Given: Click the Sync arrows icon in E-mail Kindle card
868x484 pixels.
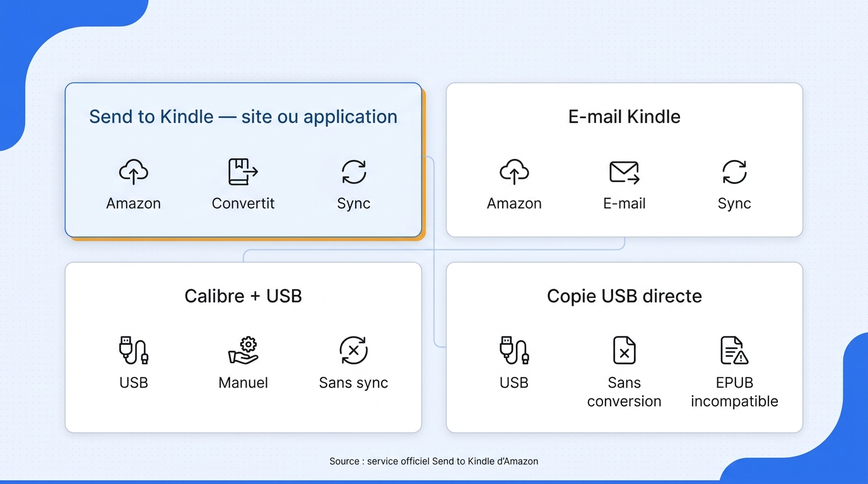Looking at the screenshot, I should (x=734, y=171).
